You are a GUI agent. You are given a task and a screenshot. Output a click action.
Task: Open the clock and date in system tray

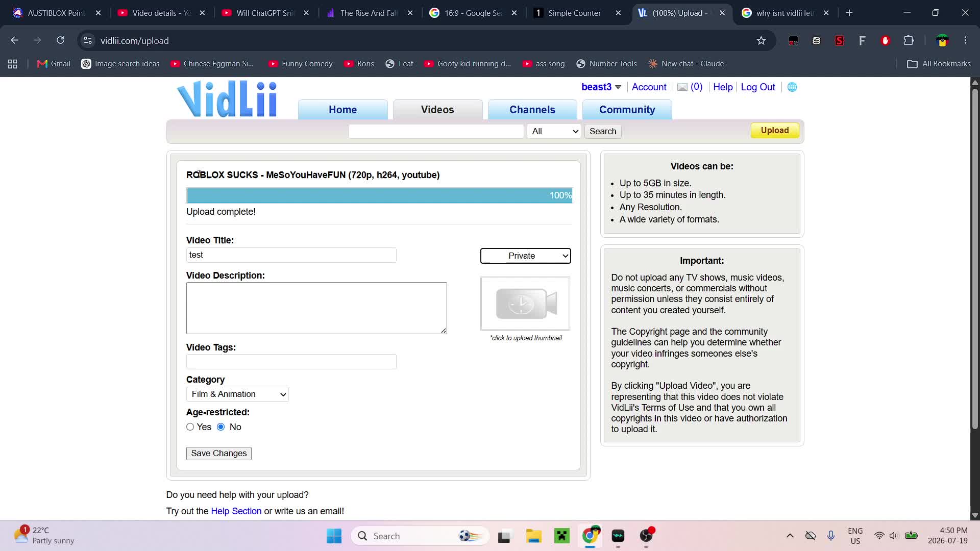pos(948,536)
